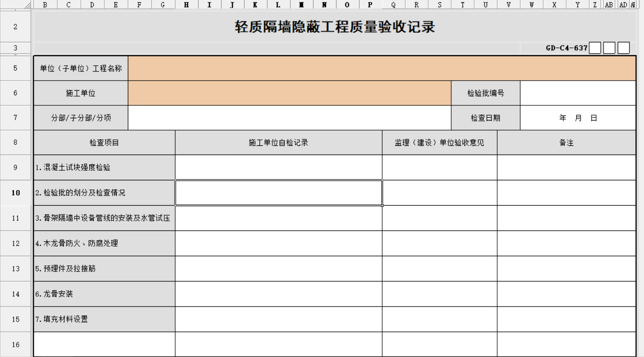
Task: Select row 16 header
Action: click(16, 344)
